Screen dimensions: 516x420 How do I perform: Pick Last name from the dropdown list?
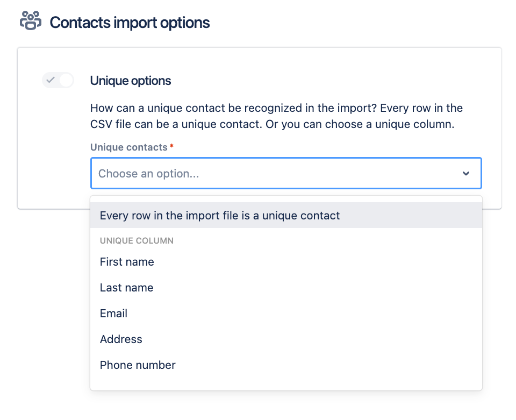click(126, 288)
